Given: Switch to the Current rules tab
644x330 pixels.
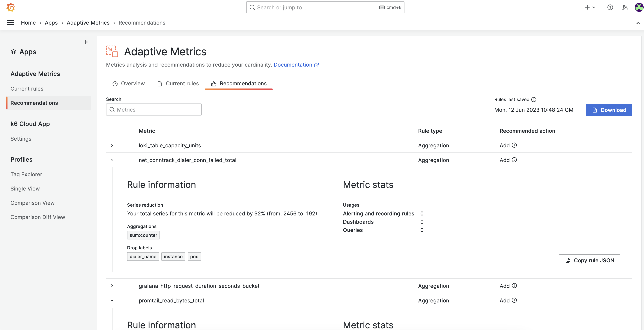Looking at the screenshot, I should (178, 84).
